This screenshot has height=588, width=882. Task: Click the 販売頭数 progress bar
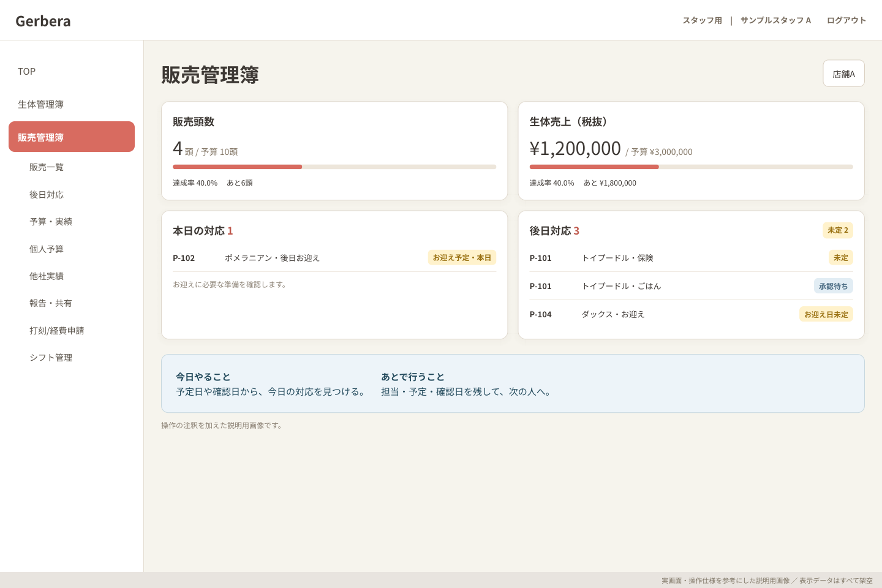[x=334, y=167]
